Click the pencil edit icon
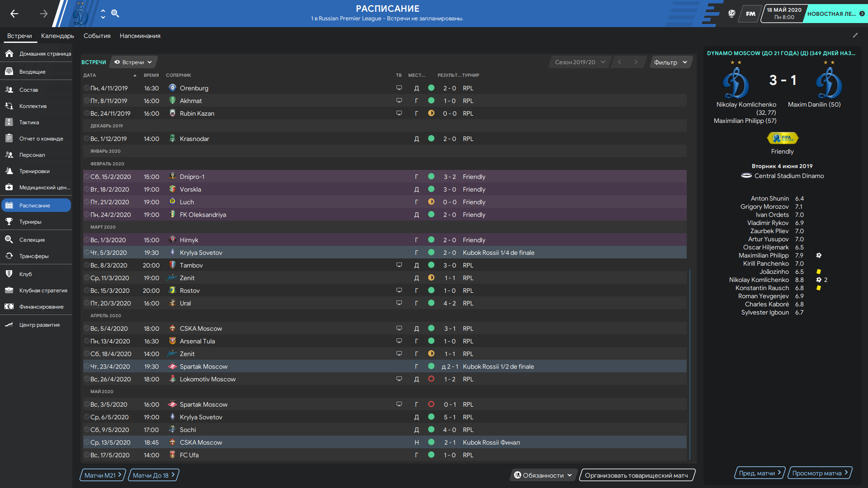Screen dimensions: 868x488 [x=855, y=35]
